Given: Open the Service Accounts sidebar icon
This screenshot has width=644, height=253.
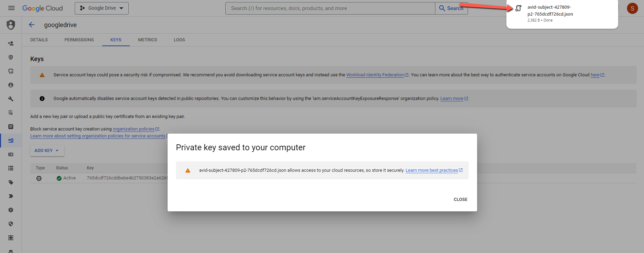Looking at the screenshot, I should (x=11, y=141).
